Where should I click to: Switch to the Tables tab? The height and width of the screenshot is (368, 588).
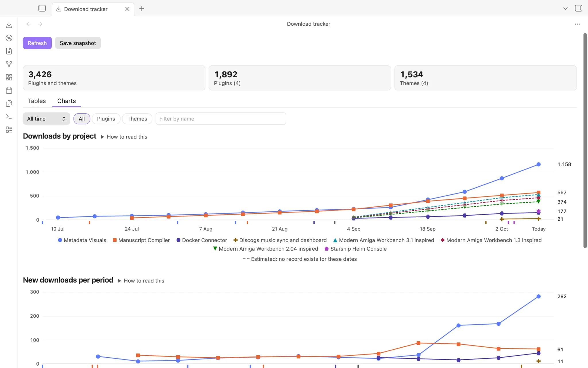point(37,101)
